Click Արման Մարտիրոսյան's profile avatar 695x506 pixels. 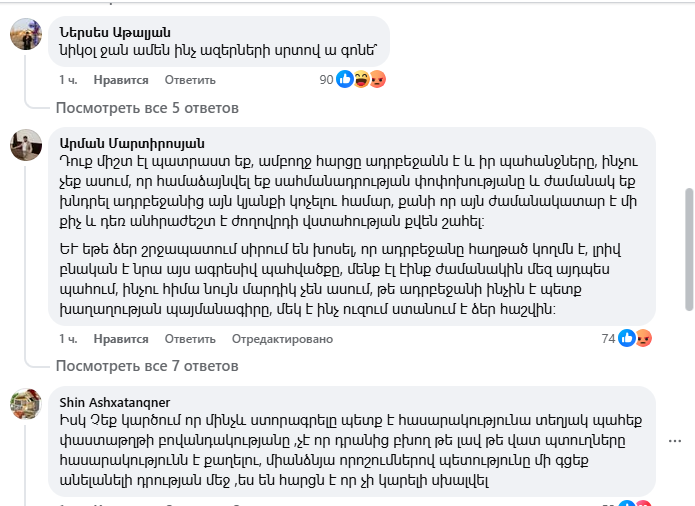point(25,146)
